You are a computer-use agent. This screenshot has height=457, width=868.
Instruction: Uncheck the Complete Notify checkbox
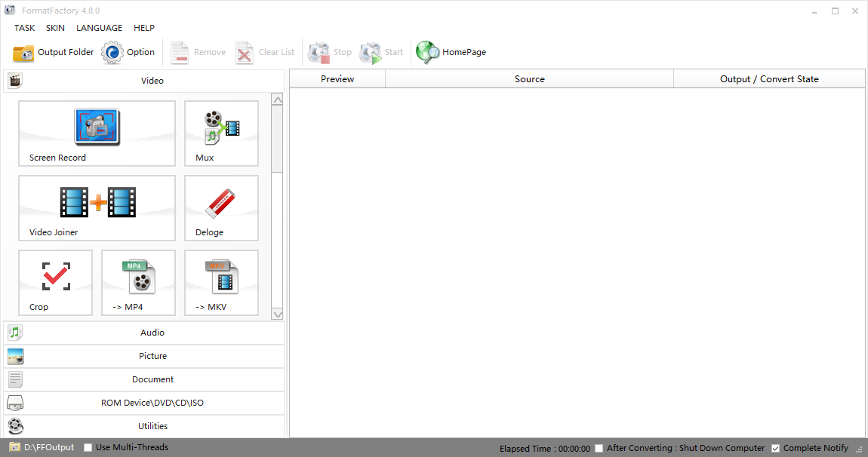click(x=775, y=449)
